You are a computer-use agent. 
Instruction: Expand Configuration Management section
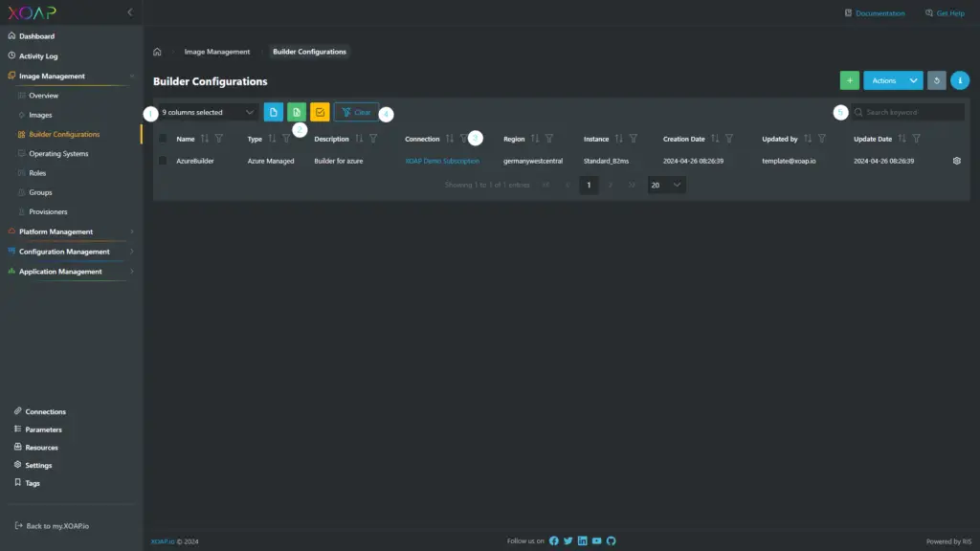coord(132,252)
